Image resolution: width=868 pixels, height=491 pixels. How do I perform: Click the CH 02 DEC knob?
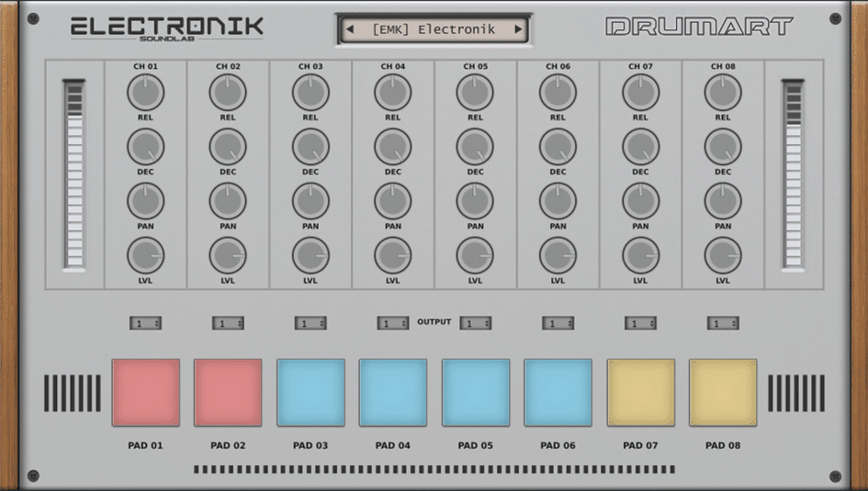[228, 147]
